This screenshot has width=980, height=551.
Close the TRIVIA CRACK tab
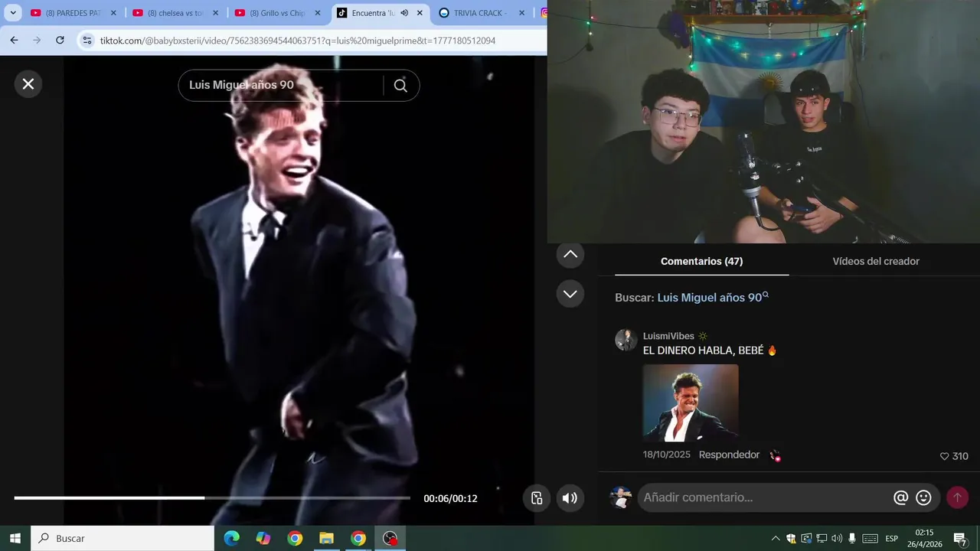[x=522, y=13]
